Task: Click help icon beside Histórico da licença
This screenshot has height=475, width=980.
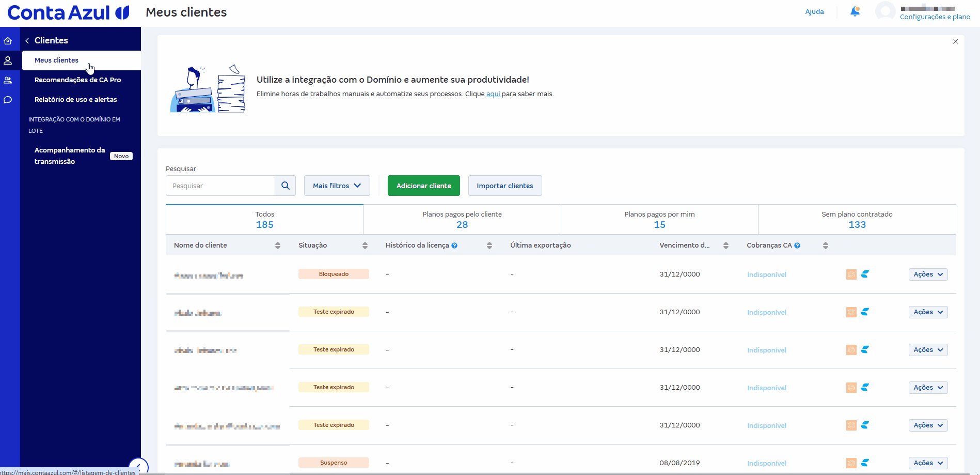Action: 454,246
